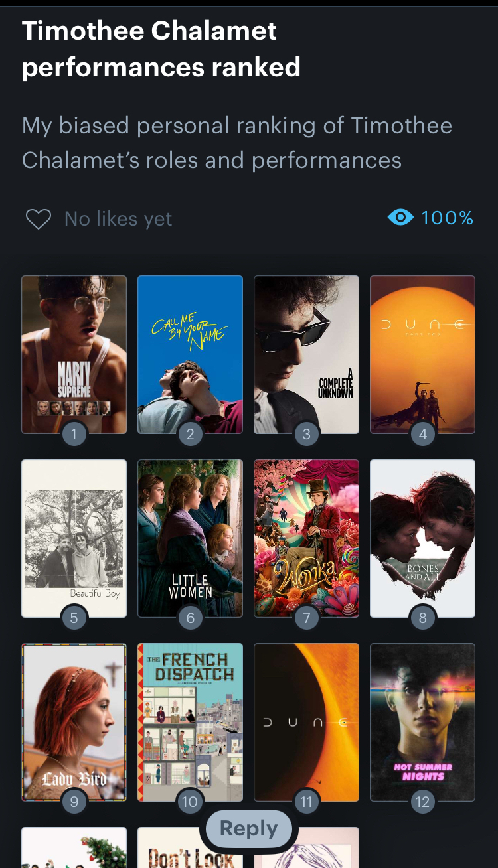The image size is (498, 868).
Task: Select the Lady Bird poster
Action: 74,718
